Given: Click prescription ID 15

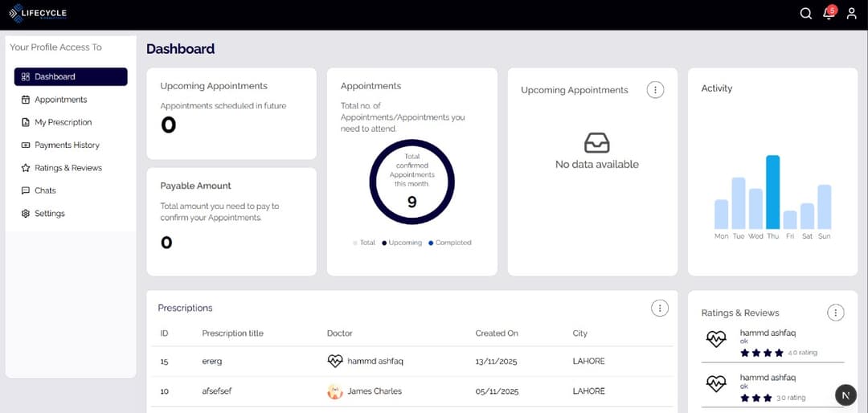Looking at the screenshot, I should [165, 362].
